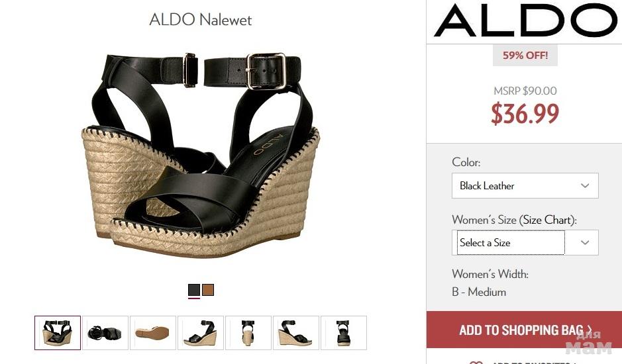This screenshot has height=364, width=622.
Task: View third thumbnail showing the sole
Action: [153, 333]
